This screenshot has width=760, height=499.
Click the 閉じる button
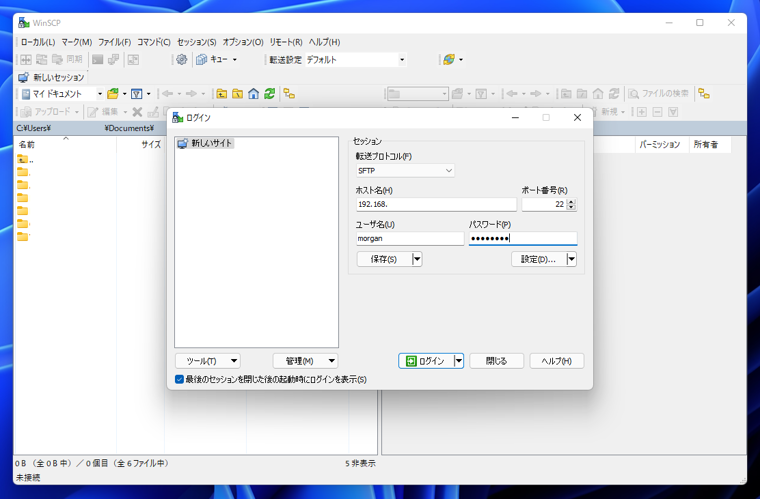(x=496, y=361)
